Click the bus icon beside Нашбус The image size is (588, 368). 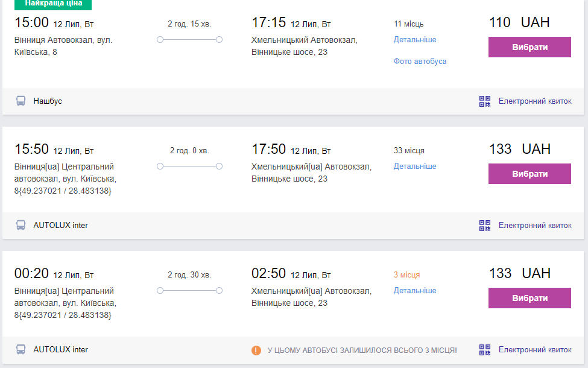click(21, 101)
